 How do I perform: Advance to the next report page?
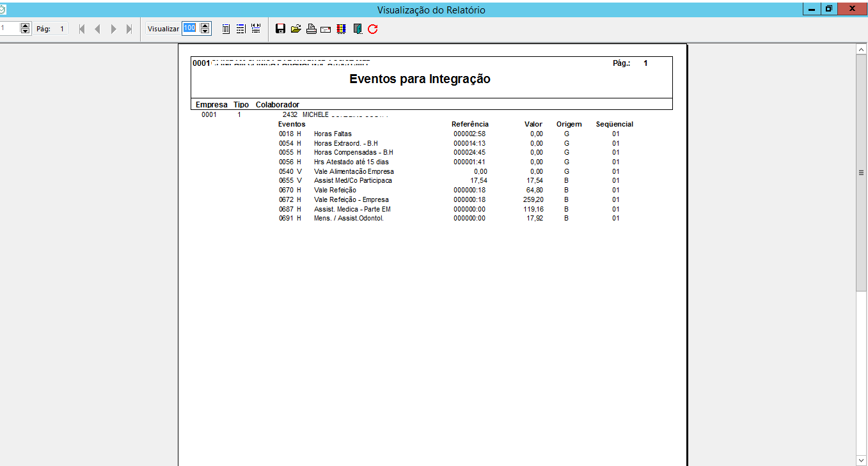coord(113,29)
